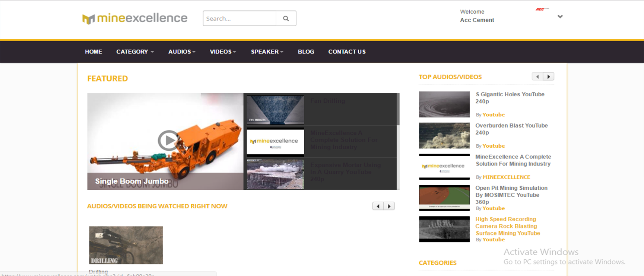
Task: Show next videos being watched now
Action: [389, 206]
